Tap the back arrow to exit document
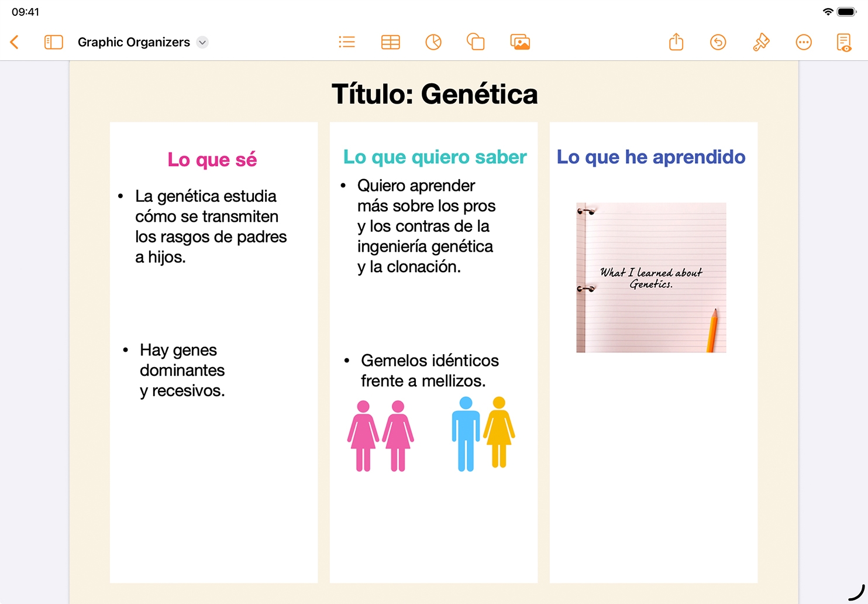This screenshot has height=604, width=868. pos(15,42)
